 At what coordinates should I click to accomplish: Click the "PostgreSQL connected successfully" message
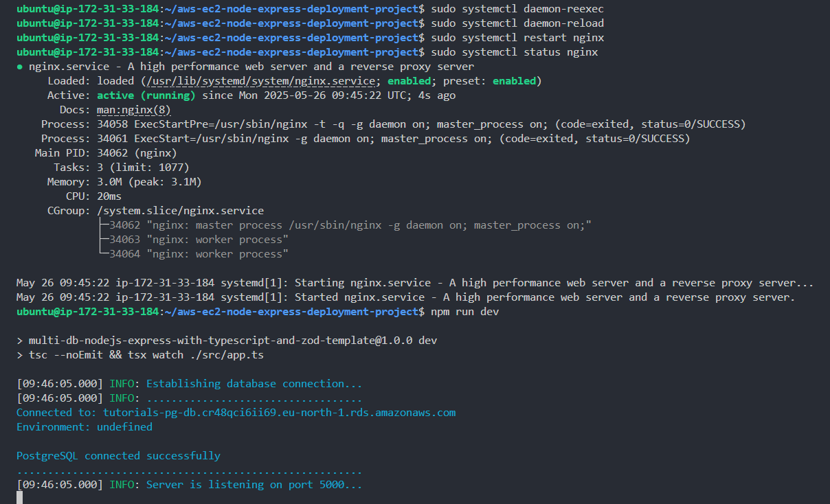pos(118,456)
